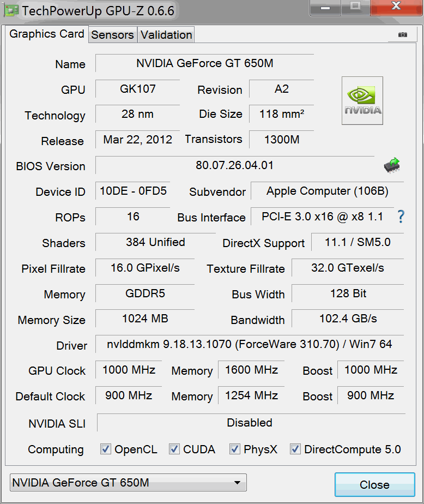
Task: Click the Subvendor field Apple Computer (106B)
Action: point(327,191)
